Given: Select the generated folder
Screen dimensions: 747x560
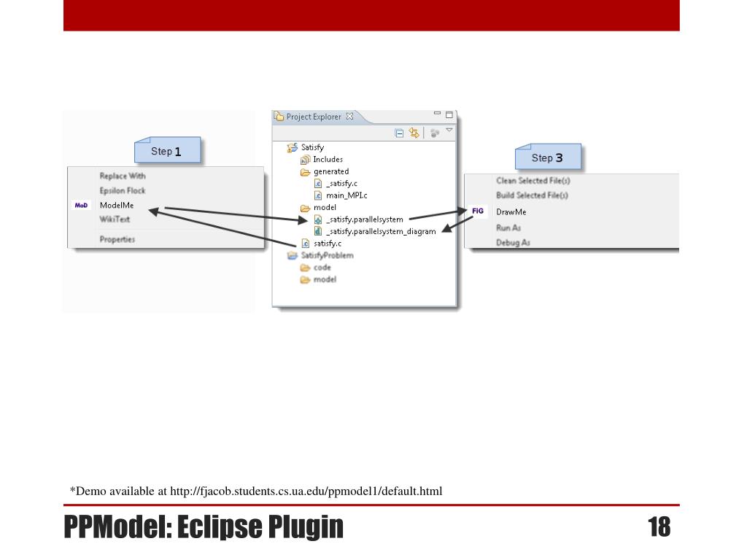Looking at the screenshot, I should click(331, 171).
